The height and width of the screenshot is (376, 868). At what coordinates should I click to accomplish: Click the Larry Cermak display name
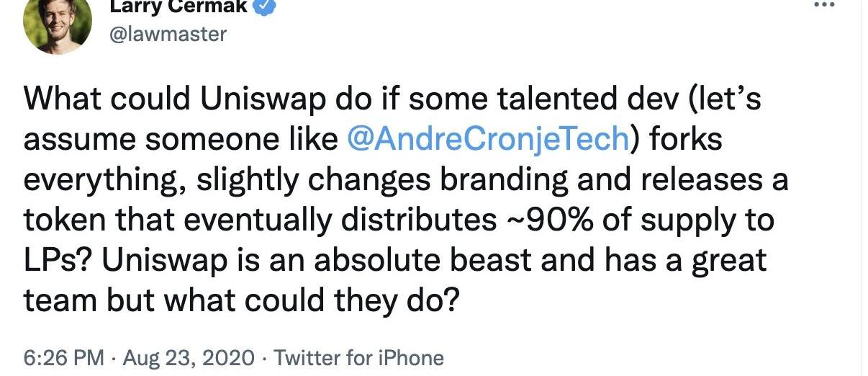pyautogui.click(x=178, y=6)
